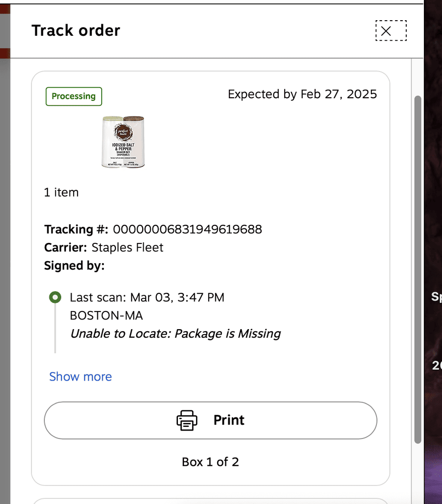
Task: Click the panel's vertical scrollbar
Action: pos(418,269)
